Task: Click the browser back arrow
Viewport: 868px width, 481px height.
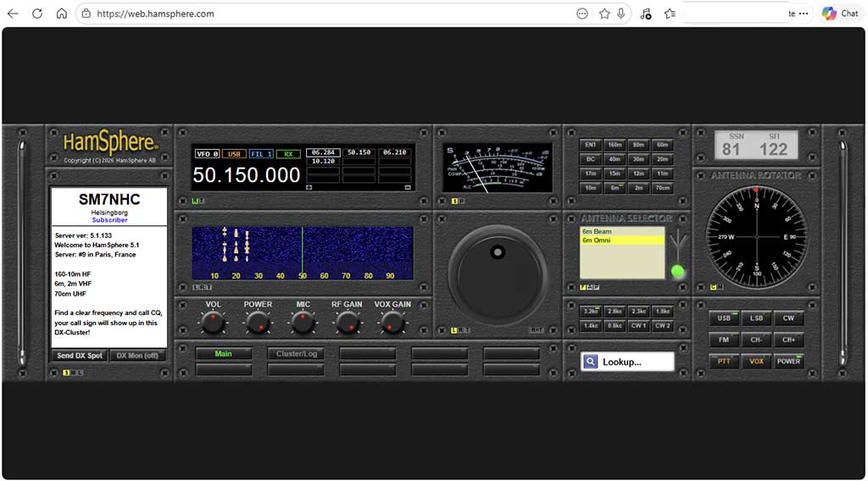Action: [13, 14]
